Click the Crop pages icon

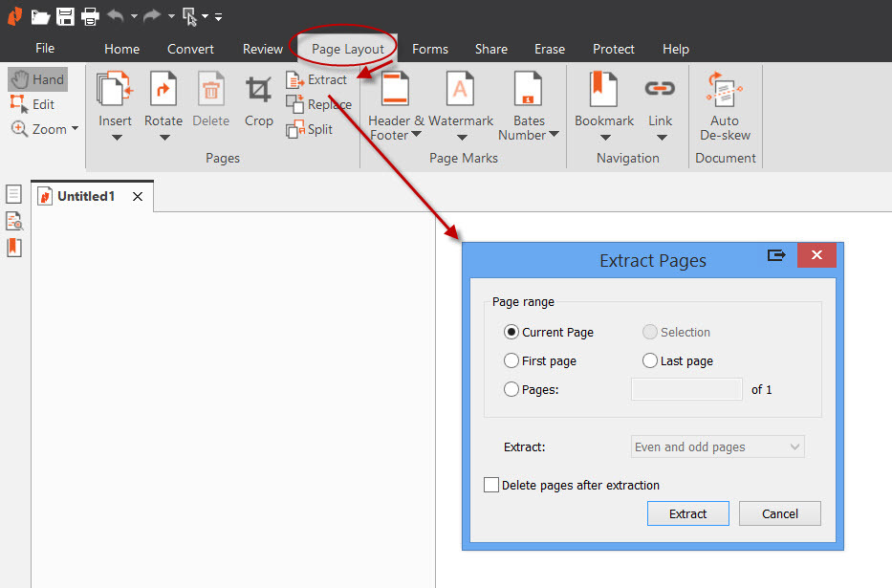coord(258,91)
